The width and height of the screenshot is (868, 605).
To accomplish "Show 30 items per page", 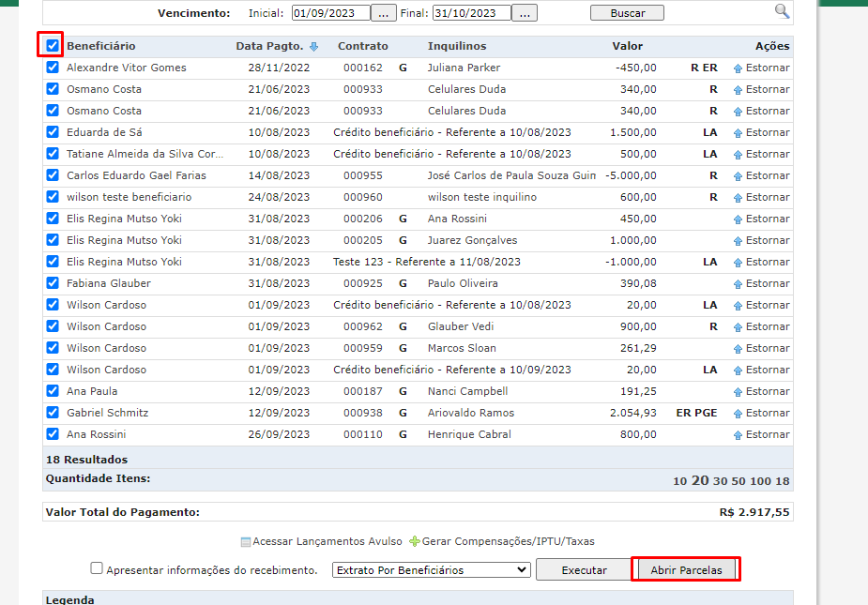I will click(720, 481).
